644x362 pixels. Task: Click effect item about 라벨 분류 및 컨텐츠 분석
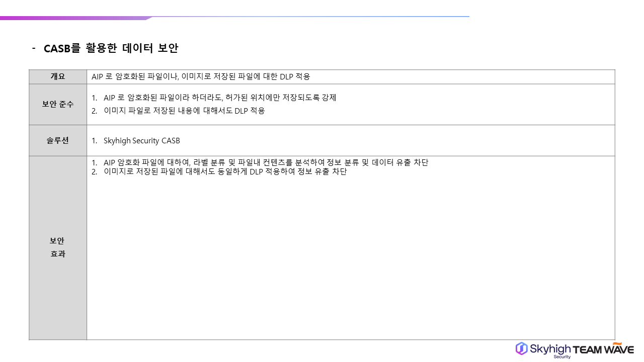point(266,162)
